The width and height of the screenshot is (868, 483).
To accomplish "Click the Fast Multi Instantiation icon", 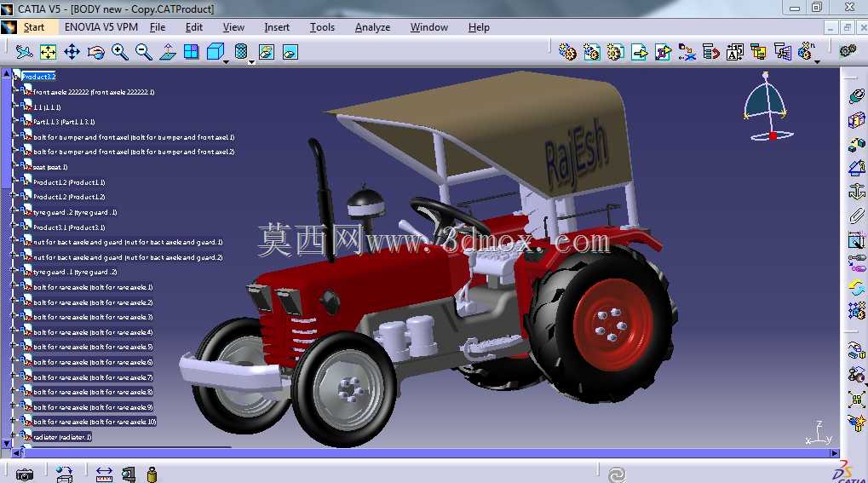I will (x=806, y=51).
